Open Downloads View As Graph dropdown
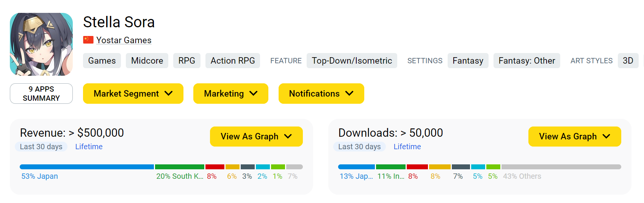 [575, 136]
